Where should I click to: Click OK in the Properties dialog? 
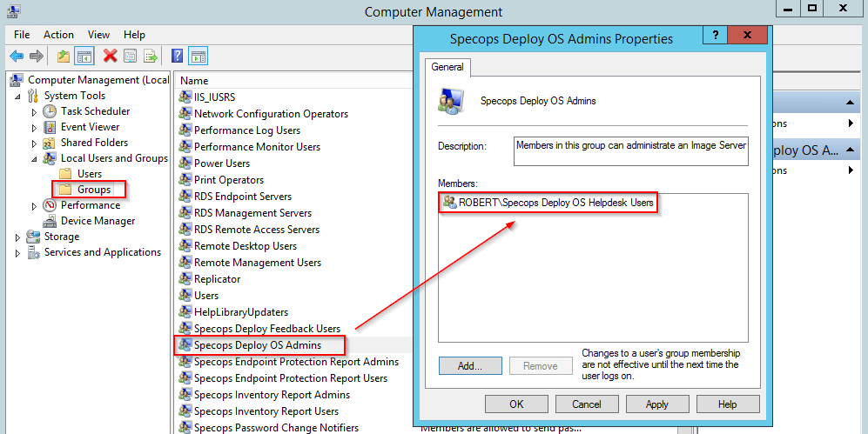(x=516, y=404)
